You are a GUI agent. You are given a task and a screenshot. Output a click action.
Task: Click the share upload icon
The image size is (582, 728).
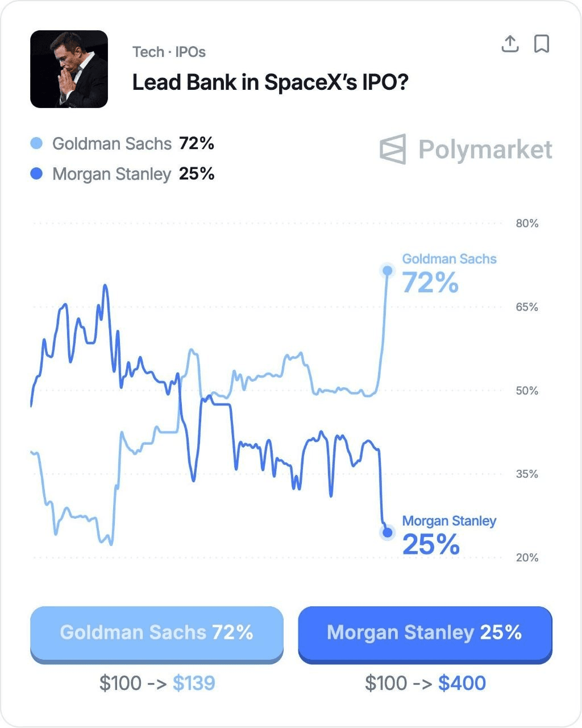click(x=510, y=44)
